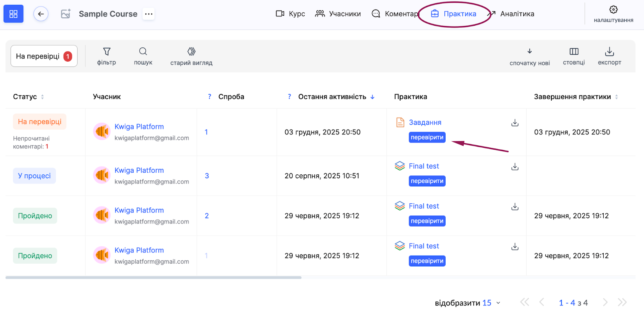Switch to the Учасники tab

[x=338, y=14]
